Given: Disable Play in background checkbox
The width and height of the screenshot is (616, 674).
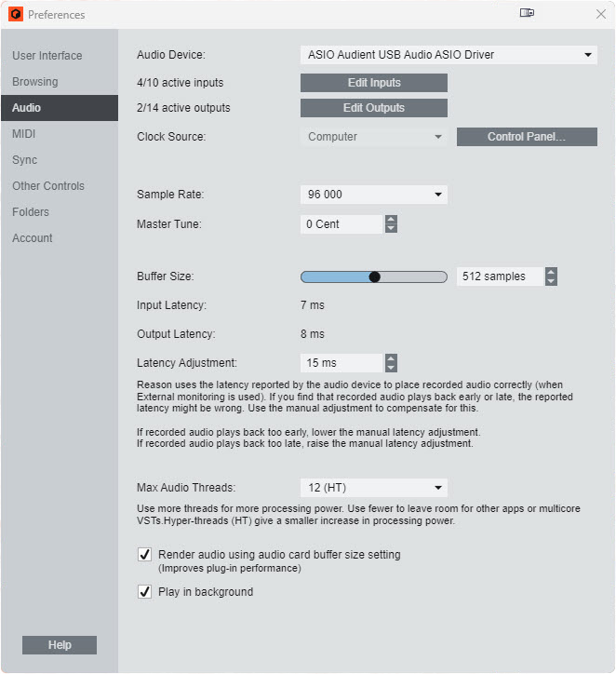Looking at the screenshot, I should click(144, 591).
